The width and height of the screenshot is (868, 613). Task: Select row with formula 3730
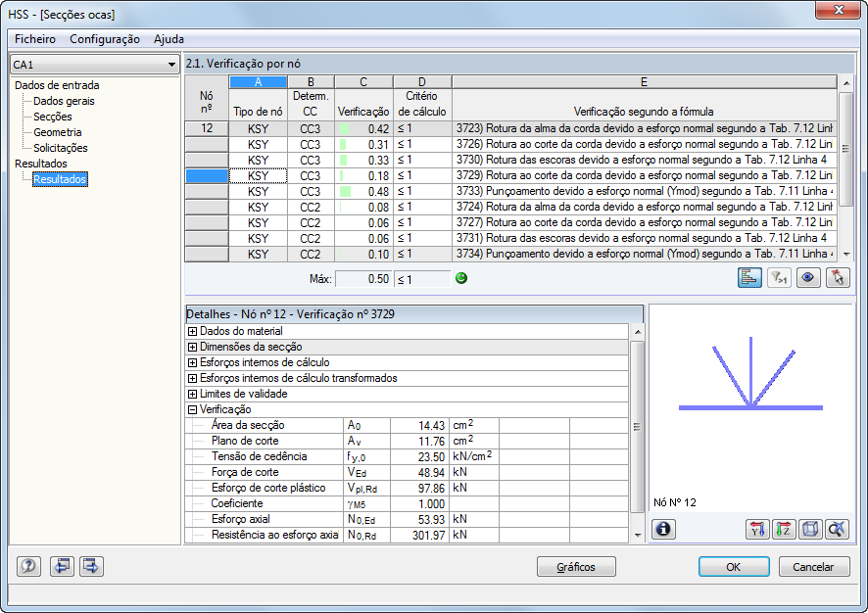[x=510, y=160]
